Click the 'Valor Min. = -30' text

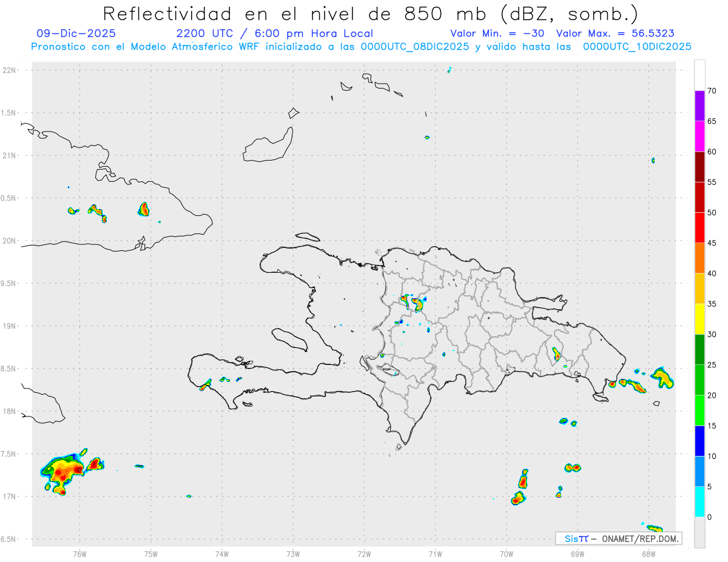499,33
